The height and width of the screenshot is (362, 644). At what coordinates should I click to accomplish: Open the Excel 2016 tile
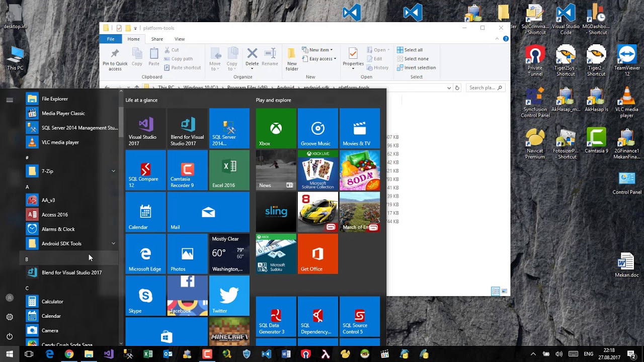pyautogui.click(x=229, y=170)
